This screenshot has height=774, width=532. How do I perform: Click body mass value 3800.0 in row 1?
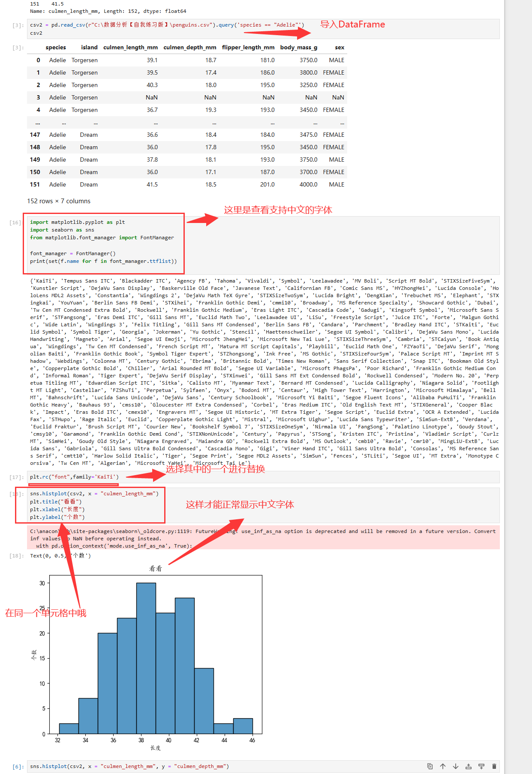(309, 72)
